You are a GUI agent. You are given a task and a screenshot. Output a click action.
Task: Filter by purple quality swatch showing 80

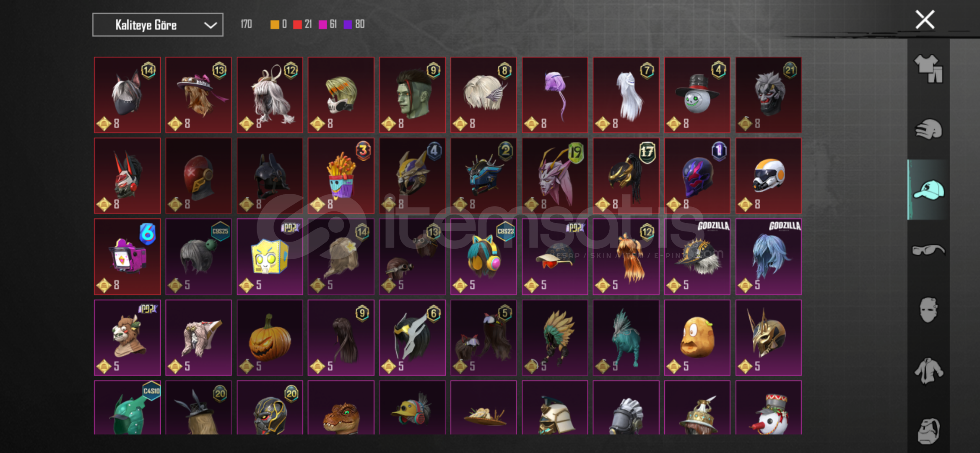pyautogui.click(x=354, y=24)
